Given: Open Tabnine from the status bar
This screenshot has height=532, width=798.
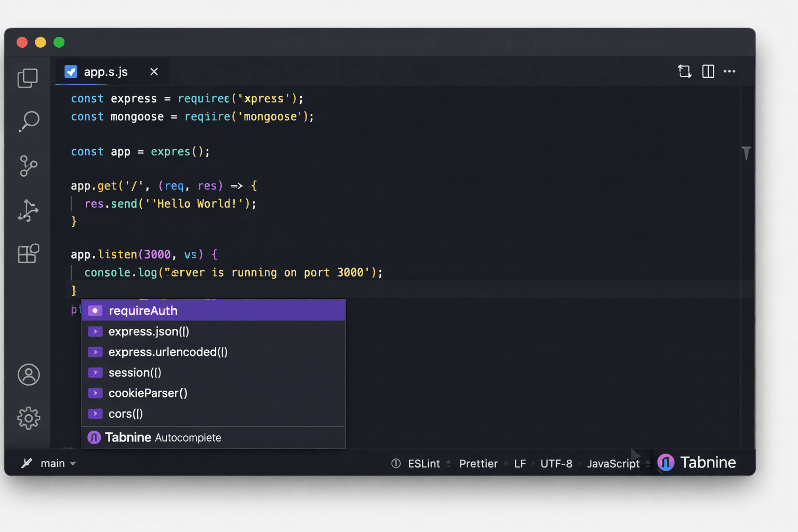Looking at the screenshot, I should 697,462.
